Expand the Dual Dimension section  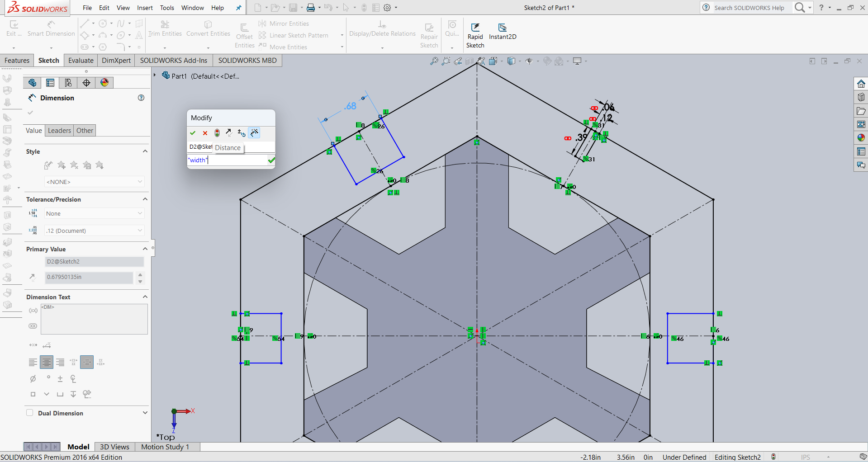(x=145, y=413)
